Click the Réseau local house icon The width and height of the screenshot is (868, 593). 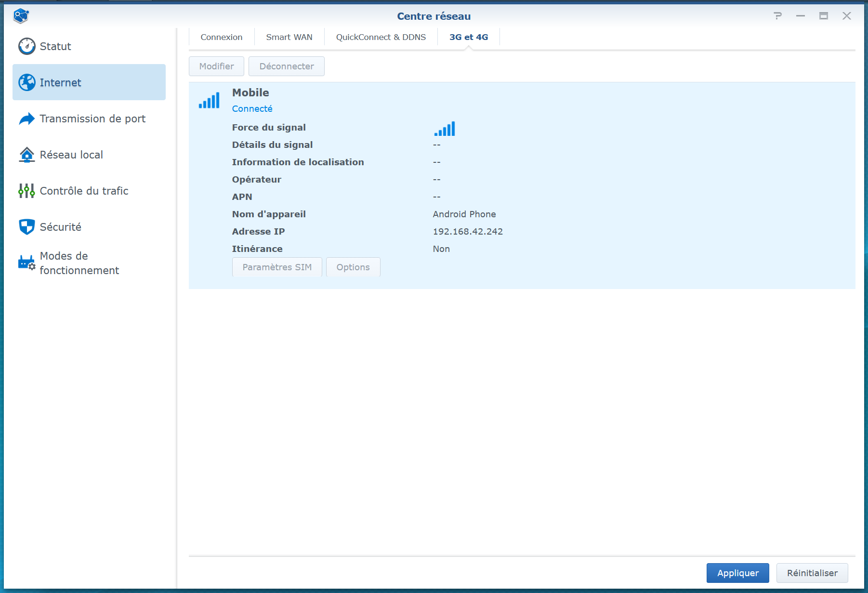(x=27, y=155)
